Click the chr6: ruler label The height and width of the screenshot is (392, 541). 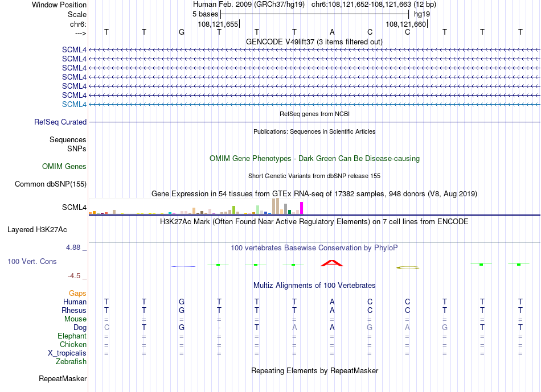pyautogui.click(x=78, y=24)
